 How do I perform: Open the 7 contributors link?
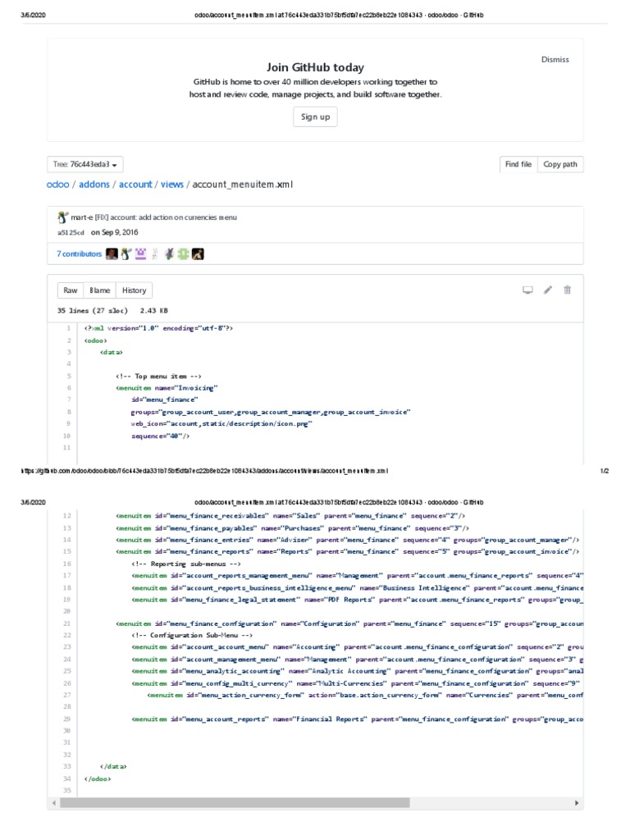tap(79, 254)
